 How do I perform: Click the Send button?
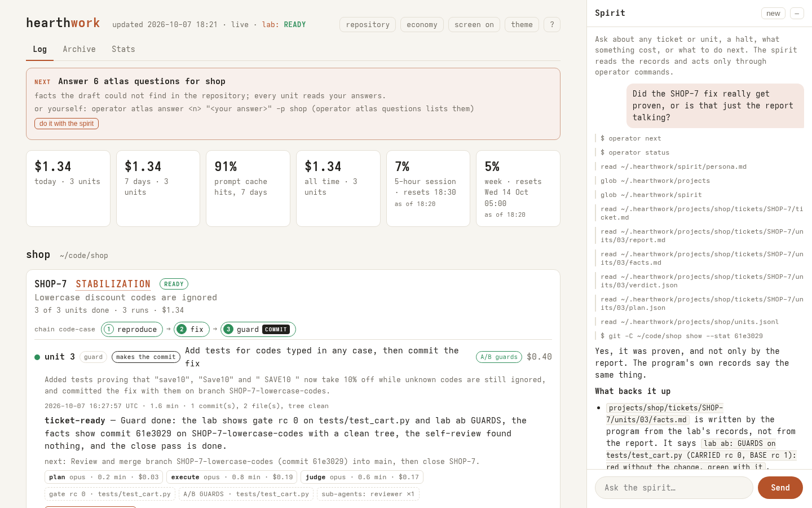[780, 488]
